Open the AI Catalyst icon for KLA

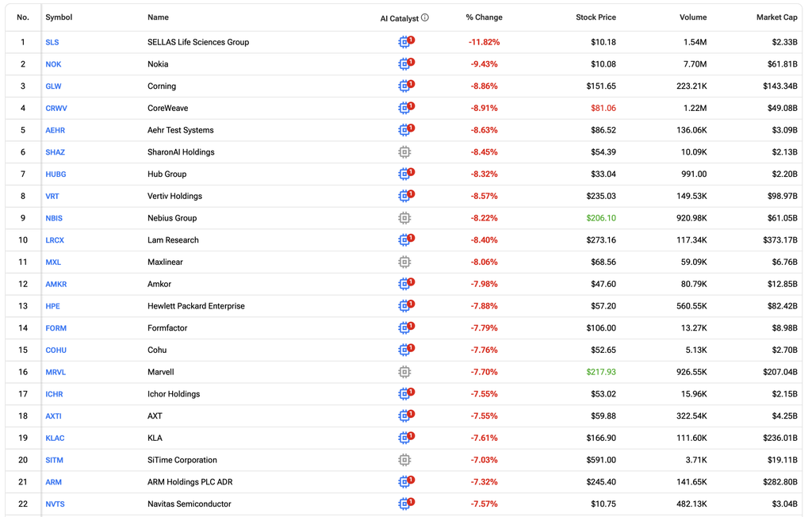(x=406, y=438)
